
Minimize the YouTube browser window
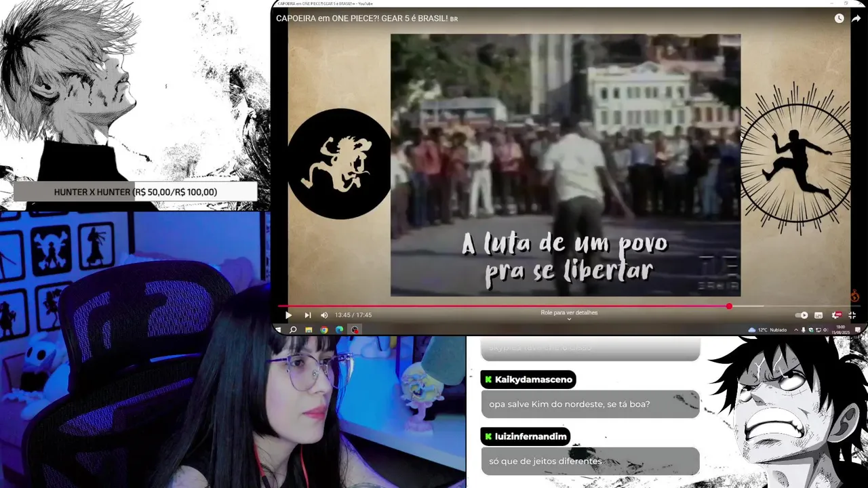click(832, 3)
